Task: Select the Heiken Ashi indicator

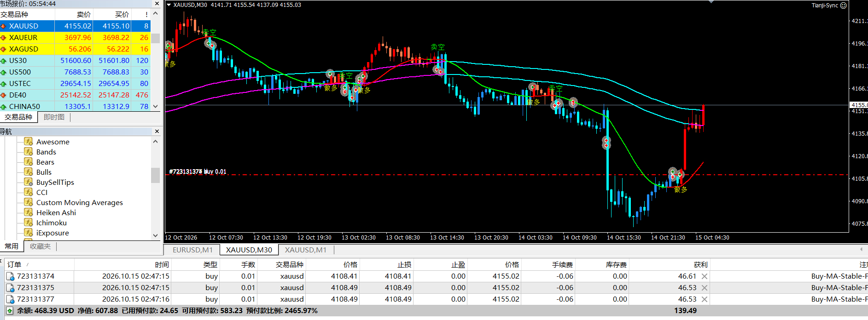Action: click(56, 212)
